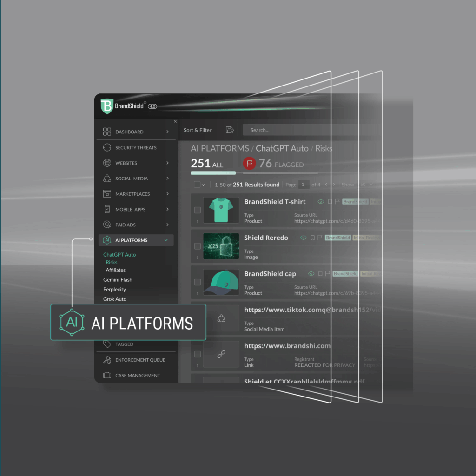Click the Websites globe icon
476x476 pixels.
click(107, 163)
